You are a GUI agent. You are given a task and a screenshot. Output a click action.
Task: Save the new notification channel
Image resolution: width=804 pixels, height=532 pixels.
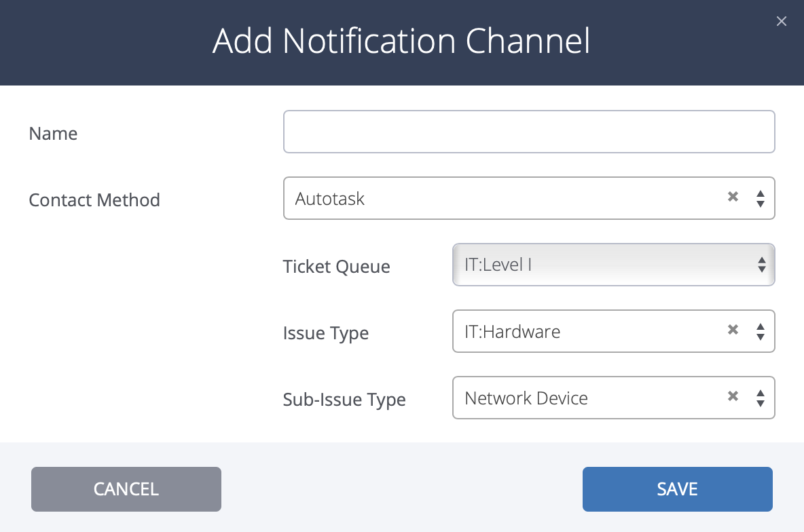(x=677, y=489)
